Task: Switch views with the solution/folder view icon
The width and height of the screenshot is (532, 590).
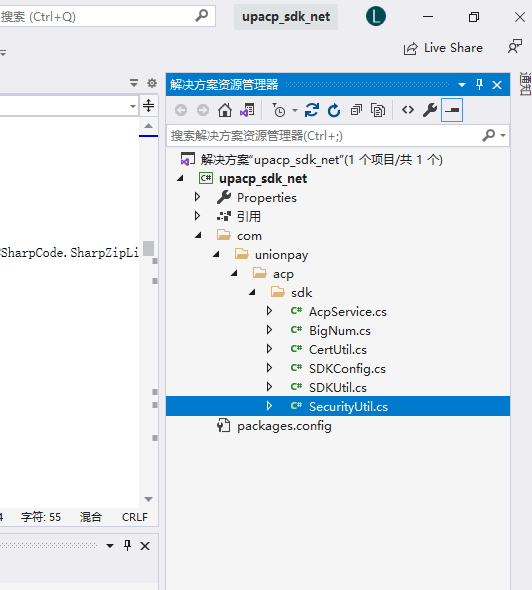Action: 247,110
